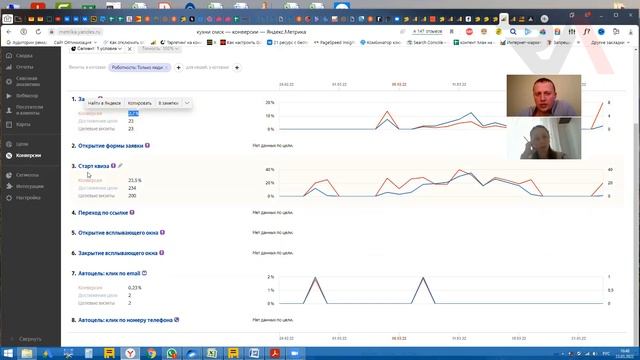Screen dimensions: 640x360
Task: Click the info badge beside Открытие формы заявки
Action: pyautogui.click(x=147, y=145)
